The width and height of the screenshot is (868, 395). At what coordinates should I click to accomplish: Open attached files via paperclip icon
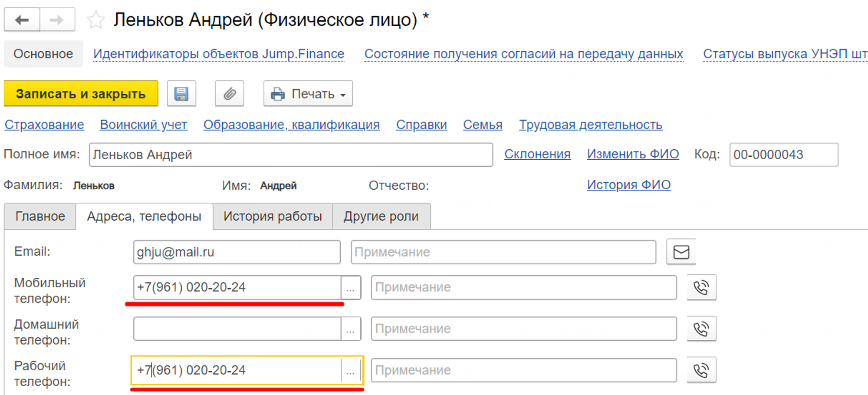[230, 94]
